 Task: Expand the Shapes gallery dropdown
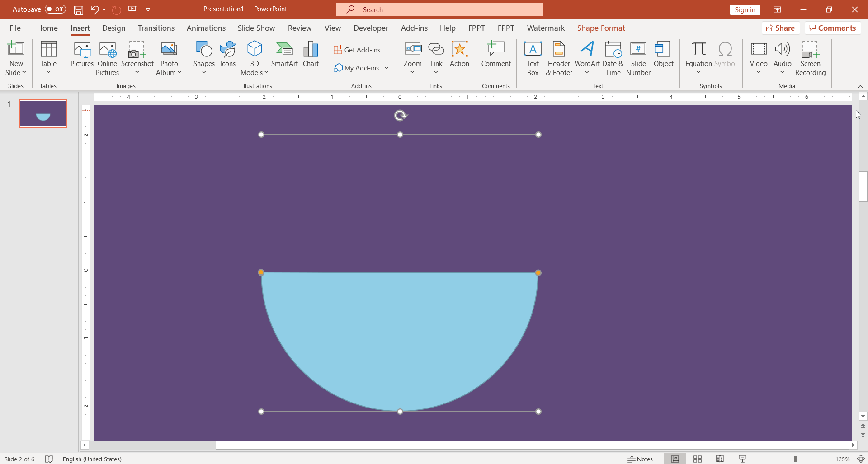204,72
